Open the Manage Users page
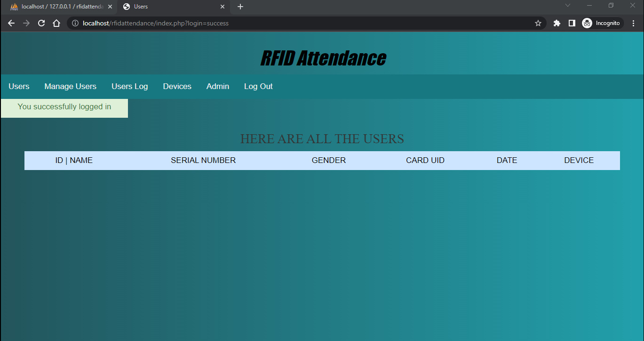The height and width of the screenshot is (341, 644). (x=70, y=87)
